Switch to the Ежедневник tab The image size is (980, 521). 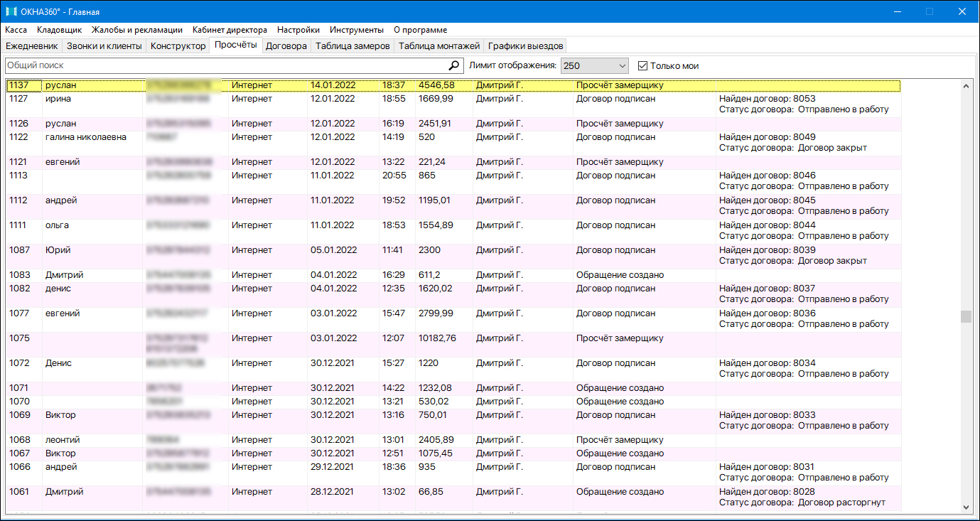(32, 46)
